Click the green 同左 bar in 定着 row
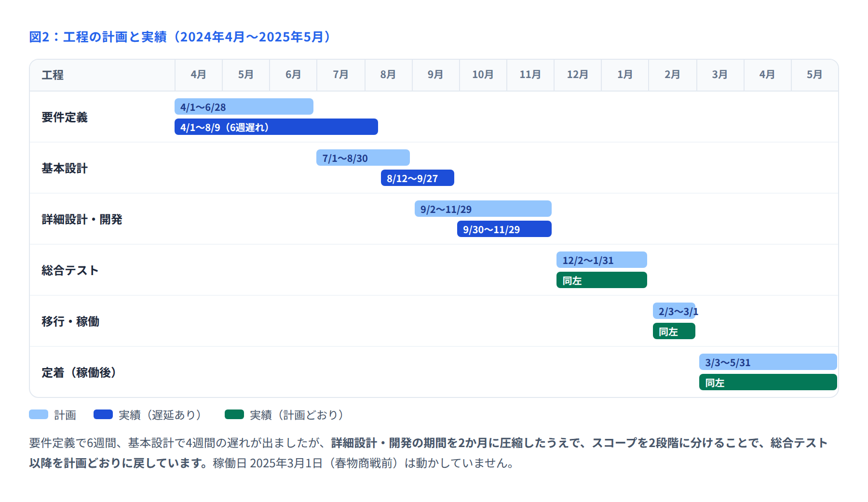Screen dimensions: 868x502 tap(768, 382)
